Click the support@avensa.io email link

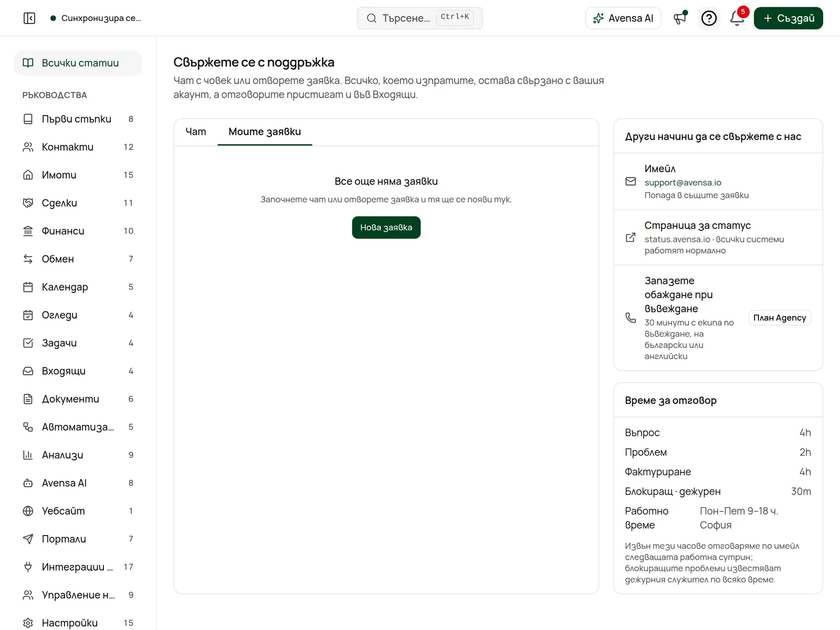[683, 183]
